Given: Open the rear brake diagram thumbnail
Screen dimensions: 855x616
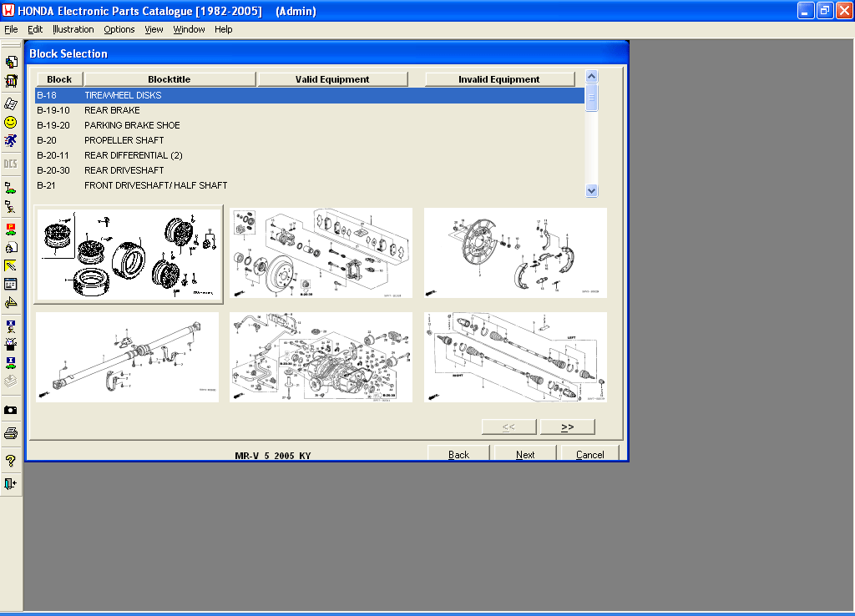Looking at the screenshot, I should (321, 253).
